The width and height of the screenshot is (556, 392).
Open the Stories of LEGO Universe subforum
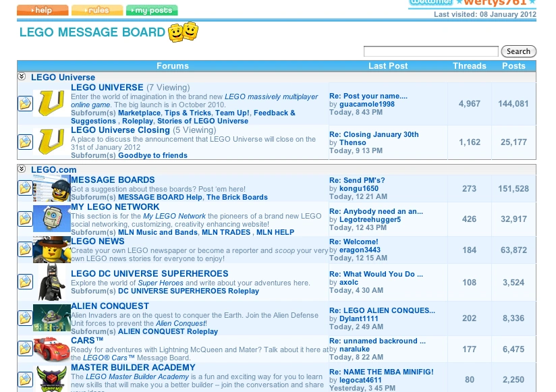[202, 121]
